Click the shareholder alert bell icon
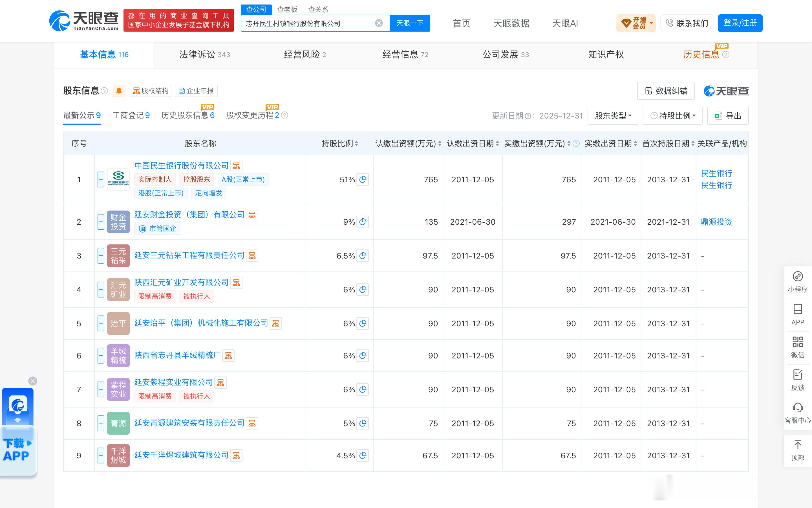This screenshot has width=812, height=508. pyautogui.click(x=119, y=91)
